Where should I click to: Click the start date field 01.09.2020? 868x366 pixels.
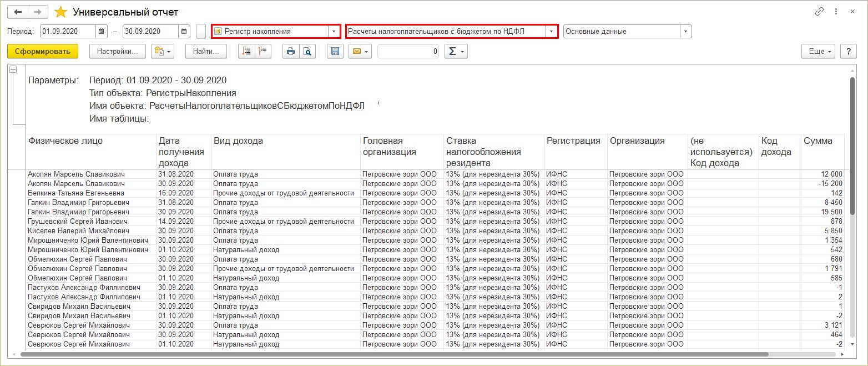coord(68,31)
